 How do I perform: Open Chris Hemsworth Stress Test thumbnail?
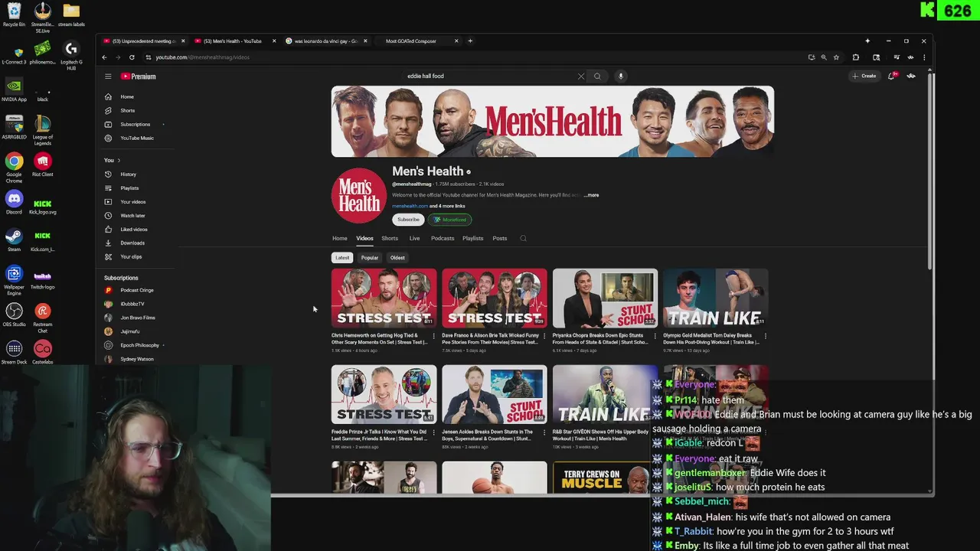click(384, 298)
